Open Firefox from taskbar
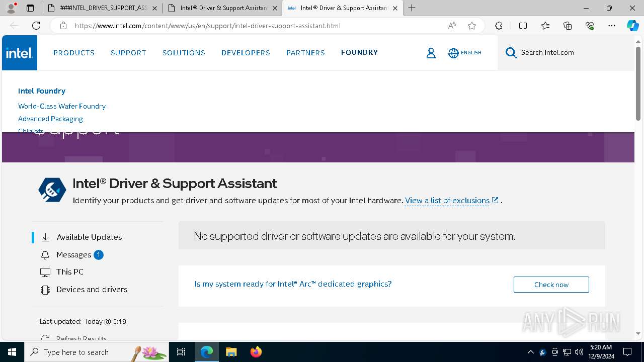 point(256,352)
